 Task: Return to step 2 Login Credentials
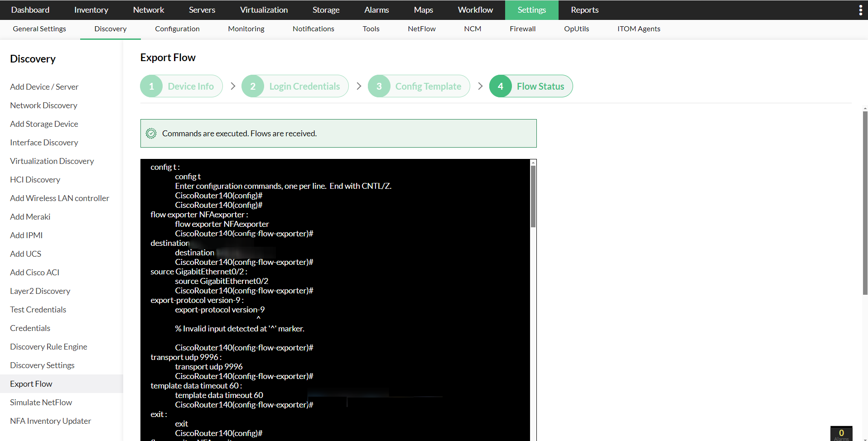(295, 86)
